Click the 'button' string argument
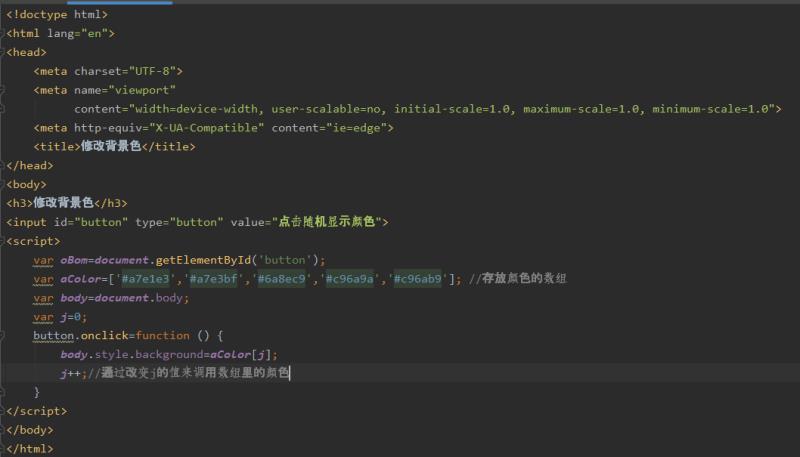This screenshot has width=800, height=457. pos(285,260)
